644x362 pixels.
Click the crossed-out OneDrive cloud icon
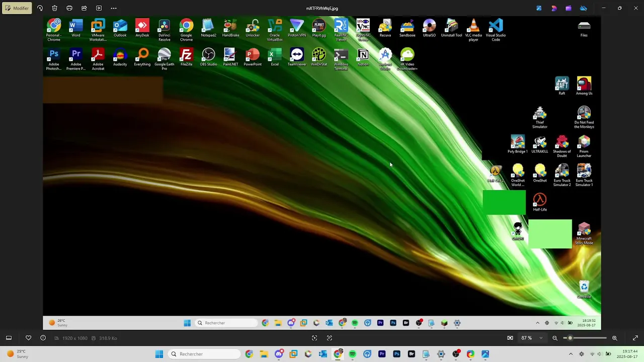[584, 8]
